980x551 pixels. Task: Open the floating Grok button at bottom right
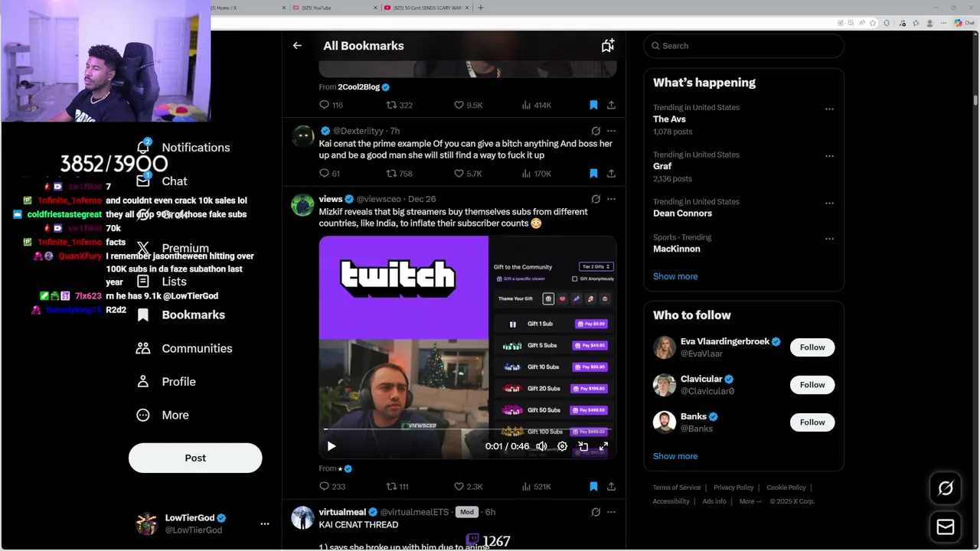click(x=946, y=488)
